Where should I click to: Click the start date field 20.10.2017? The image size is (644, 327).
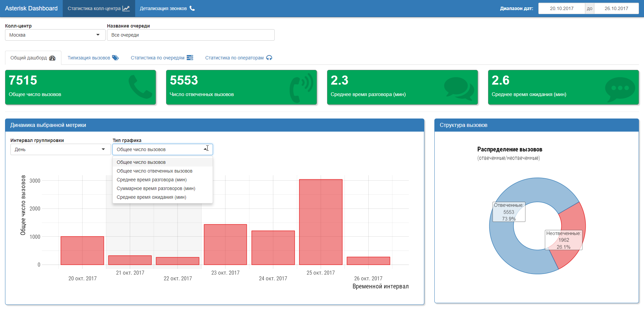(x=561, y=8)
